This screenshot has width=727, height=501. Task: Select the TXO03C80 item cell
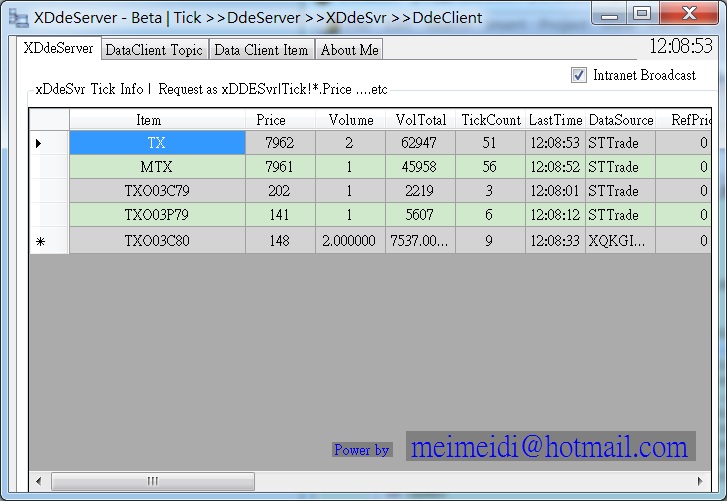tap(157, 241)
